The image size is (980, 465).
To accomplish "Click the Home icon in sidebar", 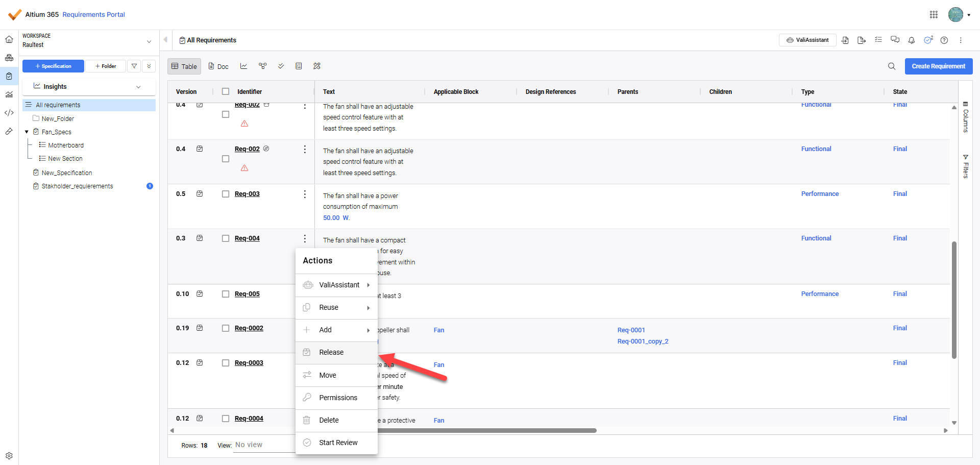I will pos(9,39).
